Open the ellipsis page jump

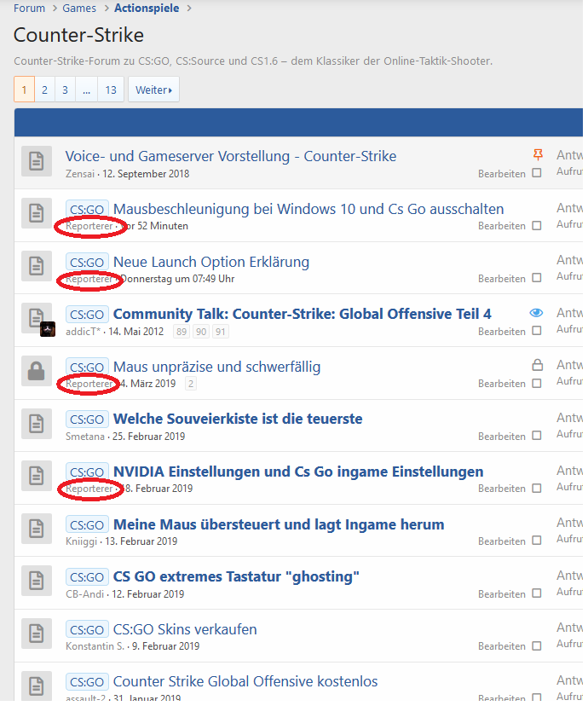pos(86,90)
